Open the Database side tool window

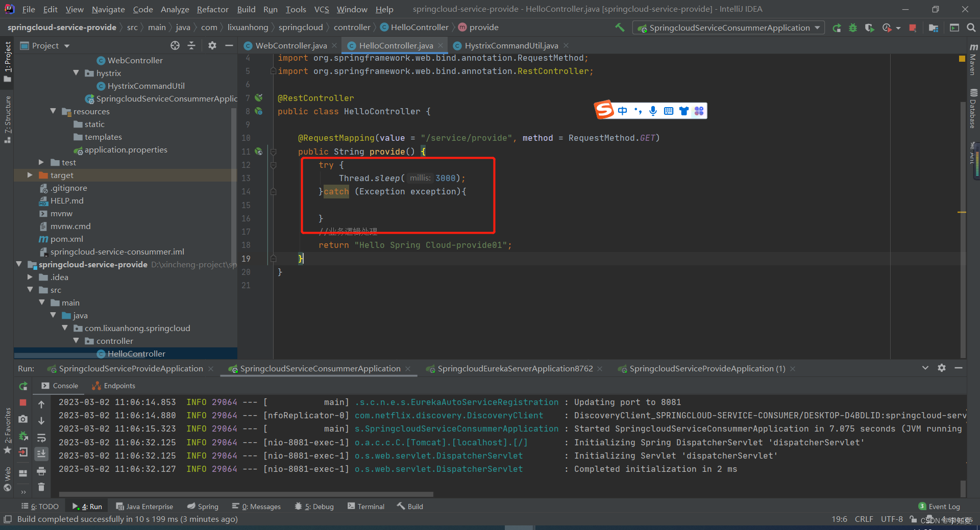tap(973, 109)
